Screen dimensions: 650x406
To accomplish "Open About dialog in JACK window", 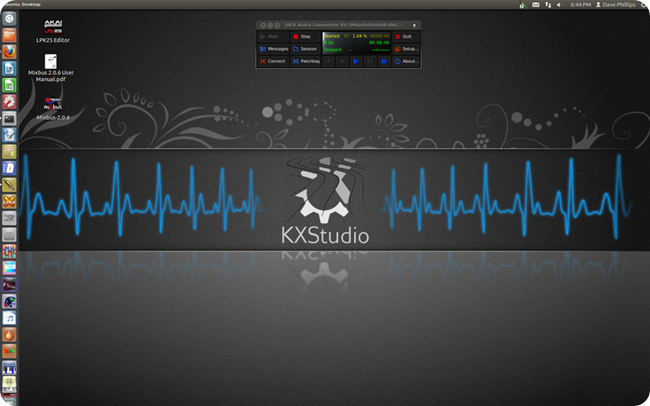I will 406,61.
